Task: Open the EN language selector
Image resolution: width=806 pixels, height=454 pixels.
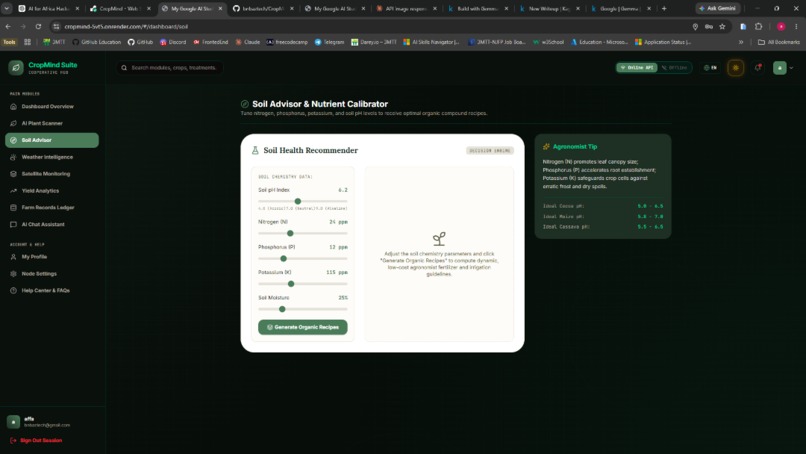Action: [x=710, y=68]
